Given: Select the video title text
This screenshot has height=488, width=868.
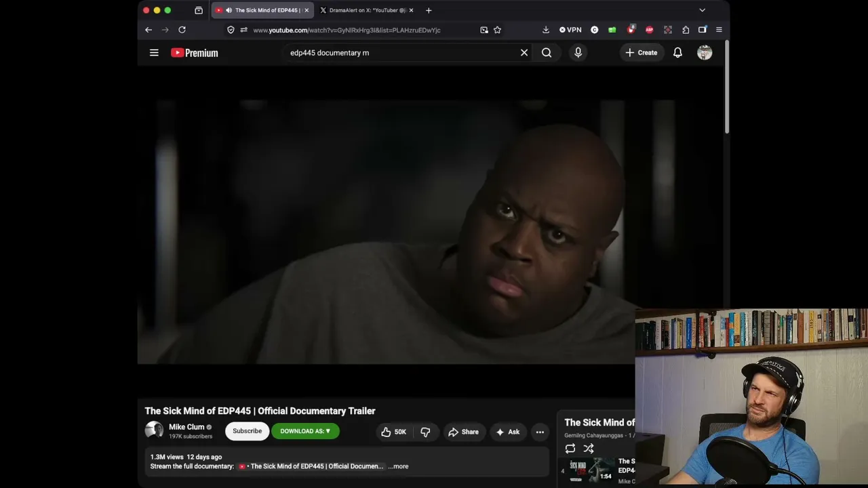Looking at the screenshot, I should 260,411.
